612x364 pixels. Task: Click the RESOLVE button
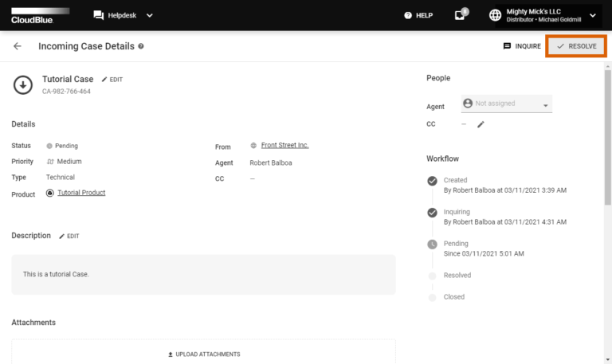click(576, 46)
